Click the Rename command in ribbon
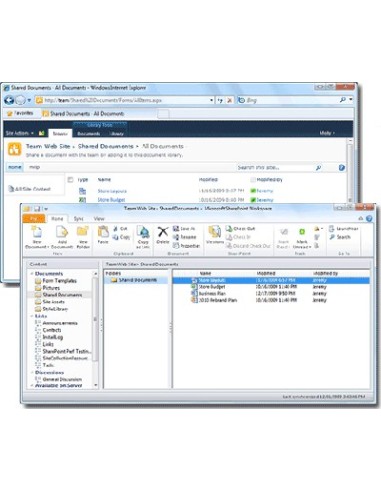This screenshot has width=381, height=492. 184,237
